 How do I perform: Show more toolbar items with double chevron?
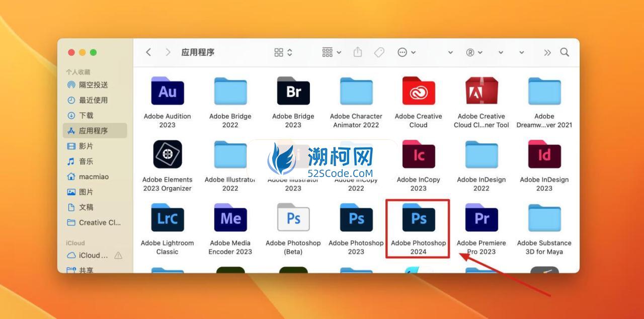[547, 52]
